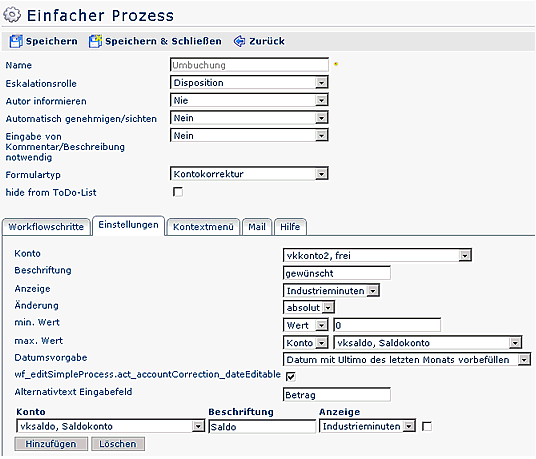Go back via Zurück text
This screenshot has width=536, height=459.
[x=267, y=41]
